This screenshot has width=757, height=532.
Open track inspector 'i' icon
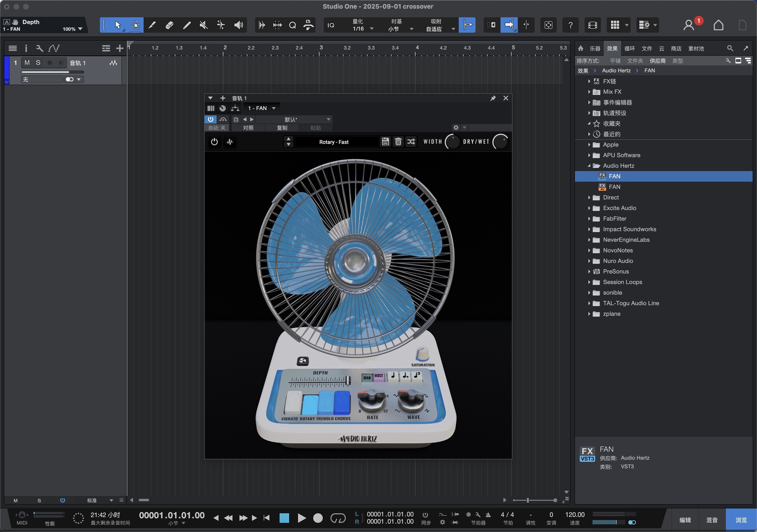pyautogui.click(x=26, y=48)
